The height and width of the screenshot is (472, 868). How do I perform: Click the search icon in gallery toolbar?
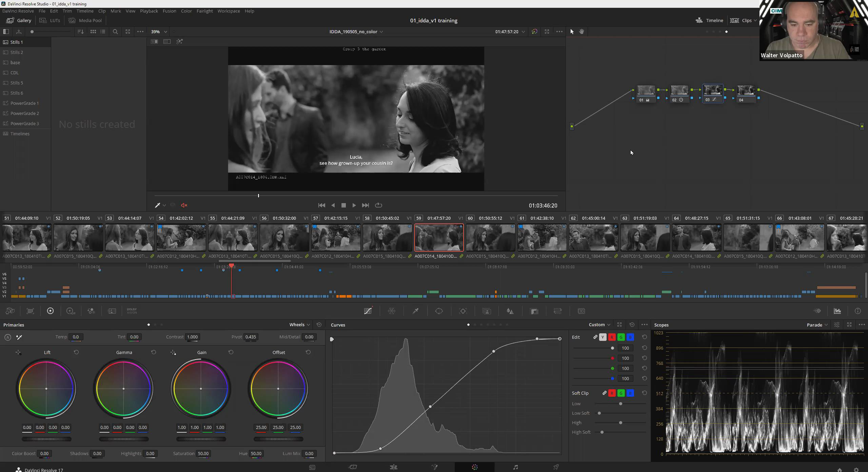[x=115, y=32]
